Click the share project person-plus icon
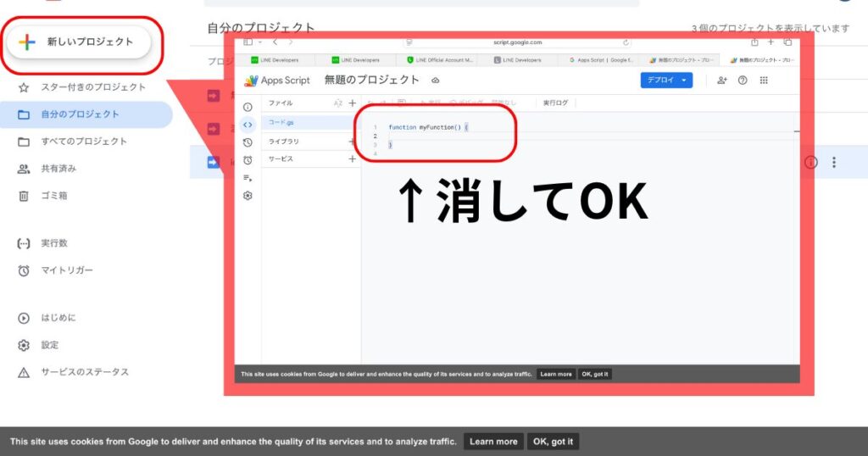 pyautogui.click(x=722, y=81)
